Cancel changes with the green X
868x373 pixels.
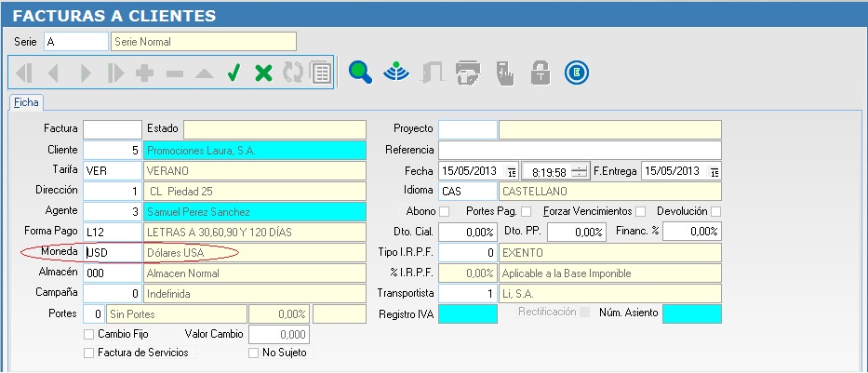pyautogui.click(x=263, y=73)
